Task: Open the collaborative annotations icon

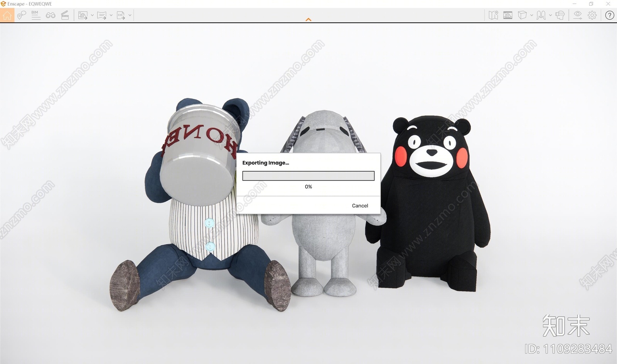Action: tap(21, 15)
